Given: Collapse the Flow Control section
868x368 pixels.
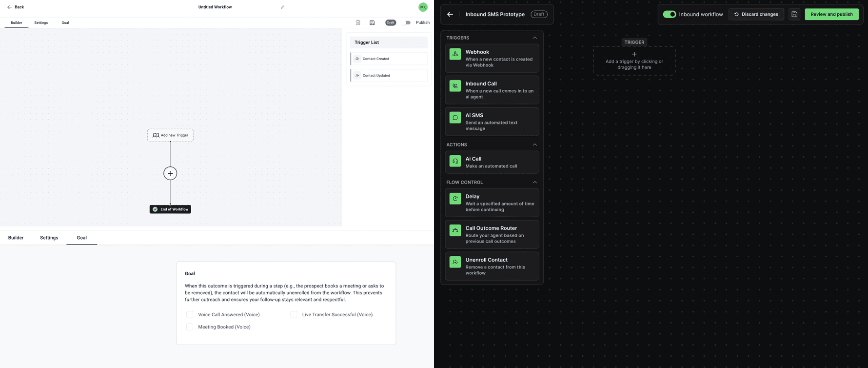Looking at the screenshot, I should [x=534, y=182].
